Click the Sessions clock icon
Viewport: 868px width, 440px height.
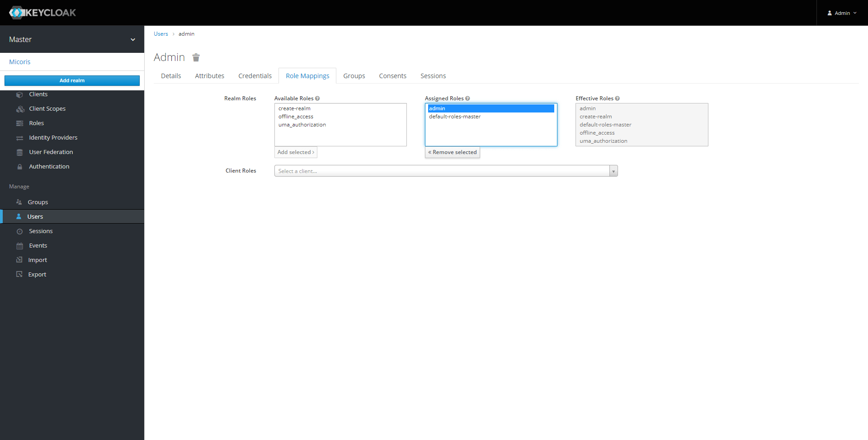(x=19, y=231)
